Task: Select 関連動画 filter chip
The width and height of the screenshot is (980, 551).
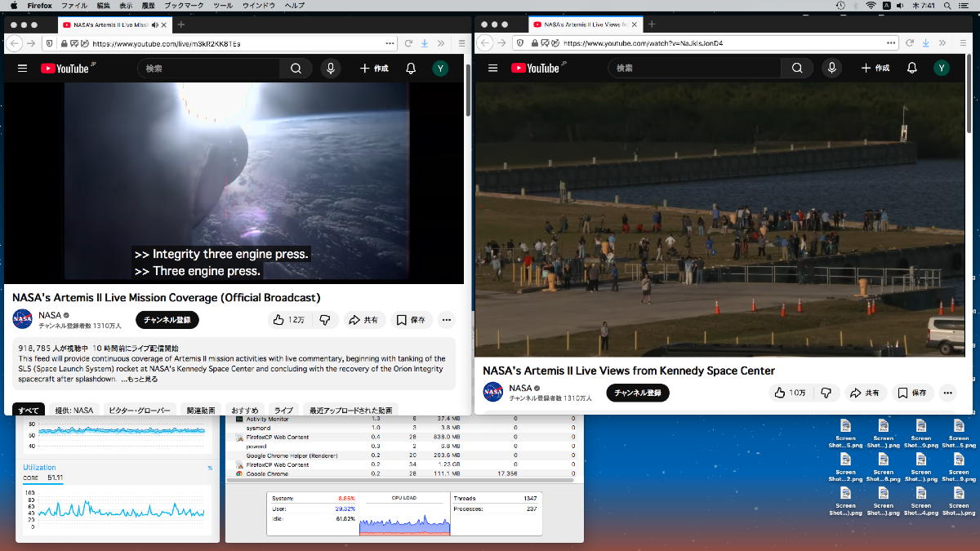Action: click(200, 410)
